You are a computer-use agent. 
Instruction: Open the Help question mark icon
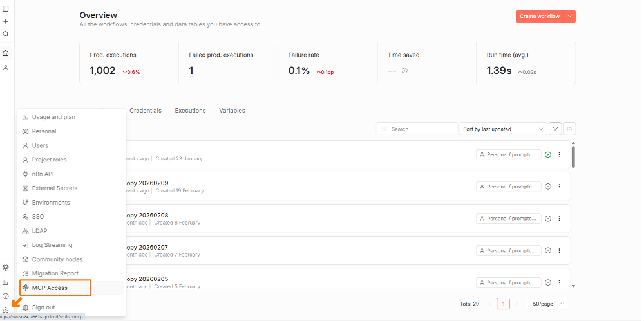[x=6, y=296]
